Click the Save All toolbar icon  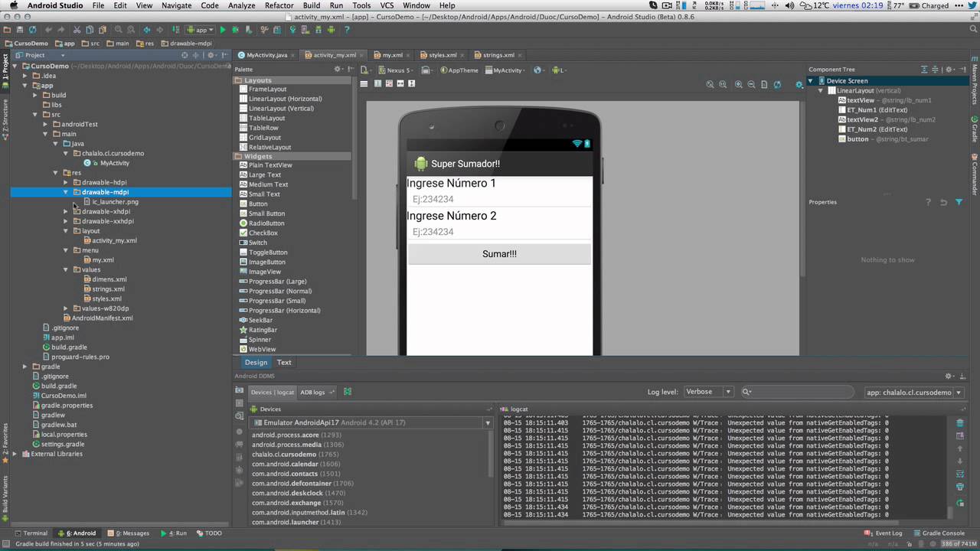(20, 30)
